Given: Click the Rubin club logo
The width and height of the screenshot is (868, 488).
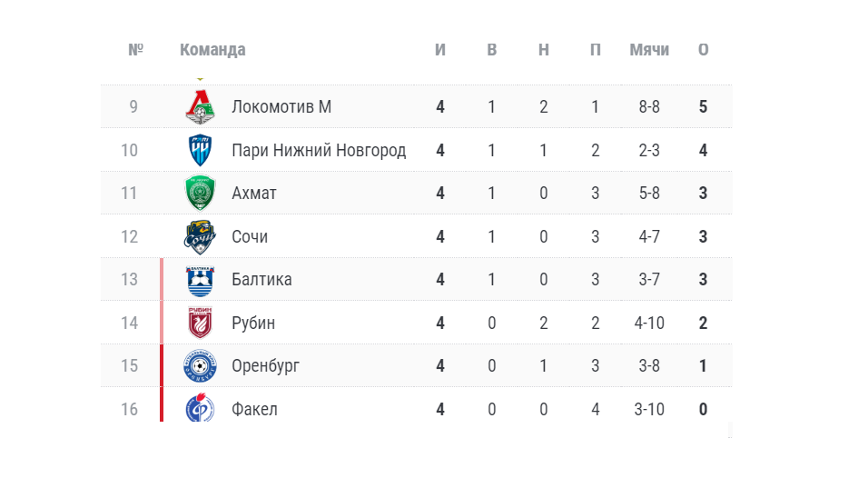Looking at the screenshot, I should [201, 323].
